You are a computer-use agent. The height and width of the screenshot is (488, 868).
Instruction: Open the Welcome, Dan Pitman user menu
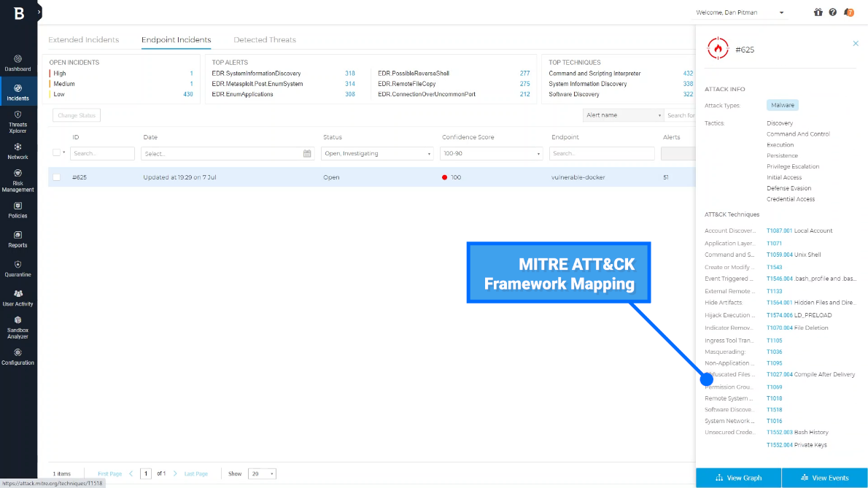[x=740, y=12]
